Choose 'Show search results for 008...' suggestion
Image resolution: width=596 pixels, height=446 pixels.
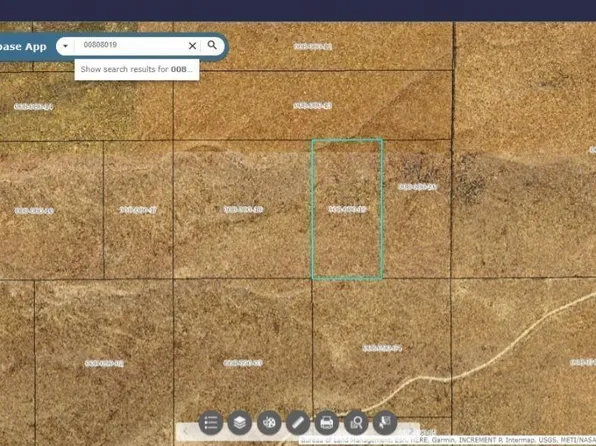(x=136, y=69)
